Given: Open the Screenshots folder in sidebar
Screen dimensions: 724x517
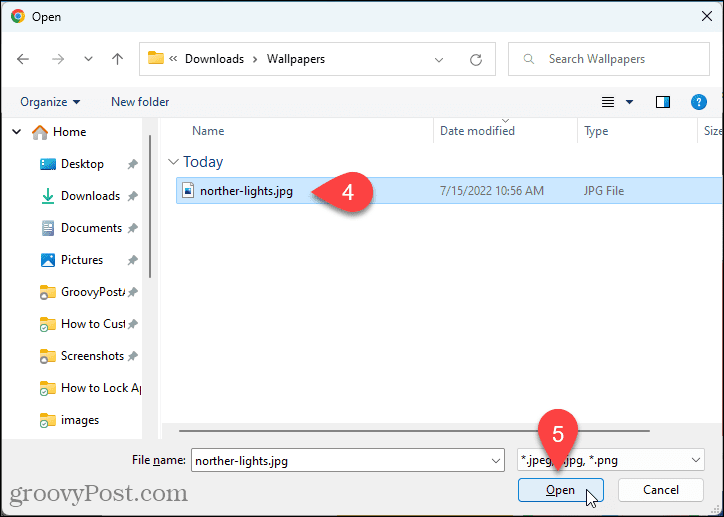Looking at the screenshot, I should tap(82, 356).
